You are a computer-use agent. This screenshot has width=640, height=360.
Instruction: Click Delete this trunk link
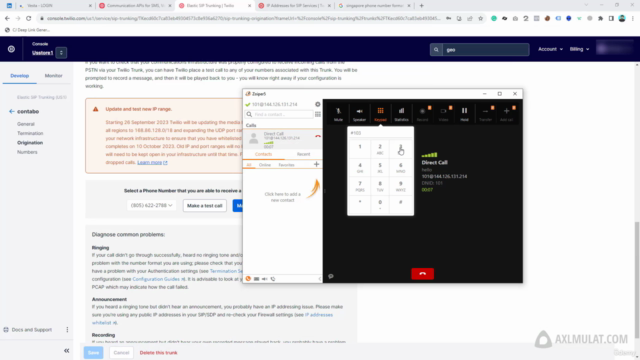point(158,353)
